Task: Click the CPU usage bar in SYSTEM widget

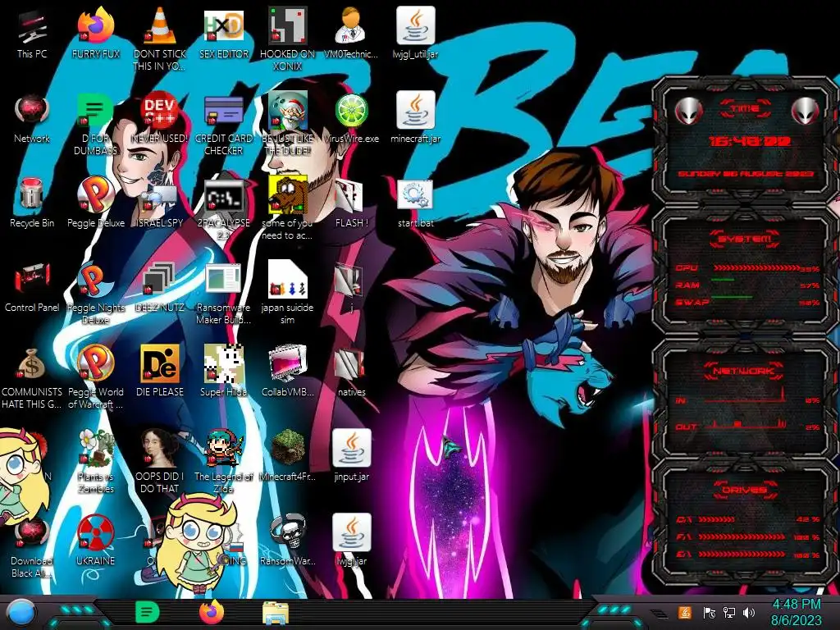Action: (x=757, y=267)
